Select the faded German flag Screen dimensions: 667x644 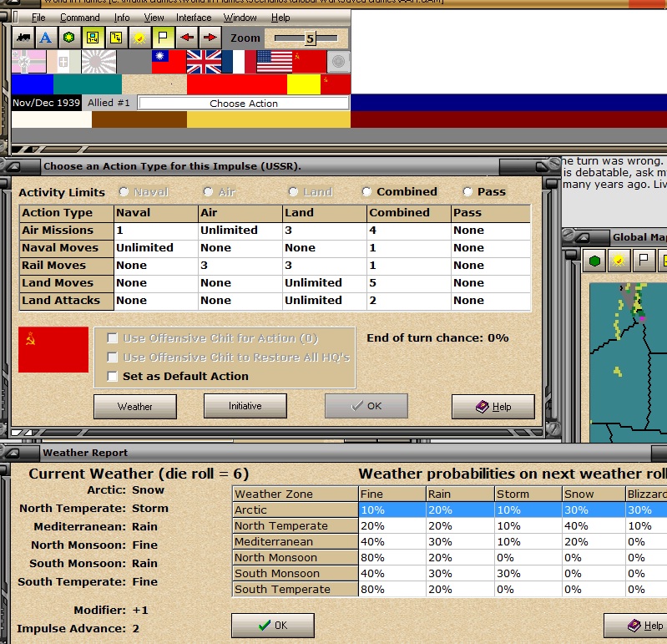click(x=29, y=62)
